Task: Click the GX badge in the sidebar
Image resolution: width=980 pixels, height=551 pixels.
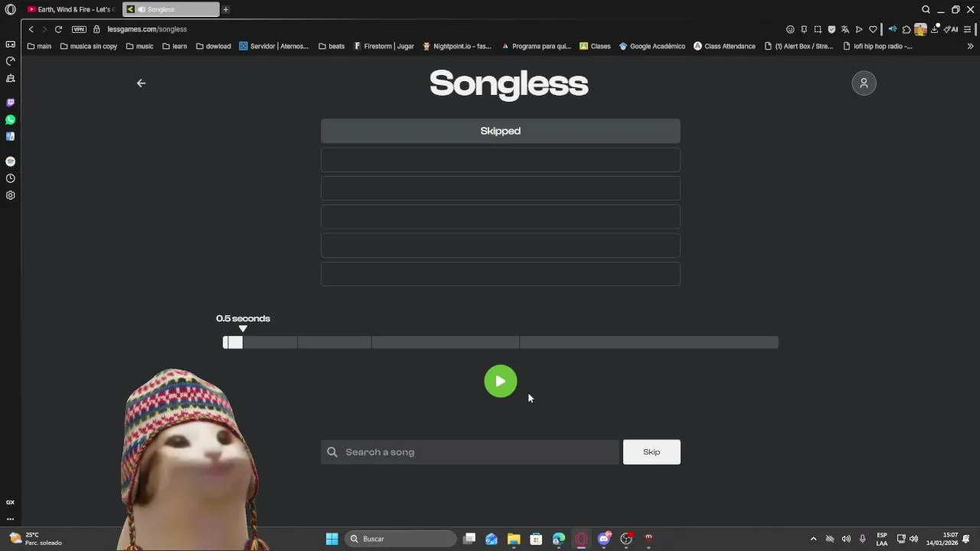Action: [x=10, y=502]
